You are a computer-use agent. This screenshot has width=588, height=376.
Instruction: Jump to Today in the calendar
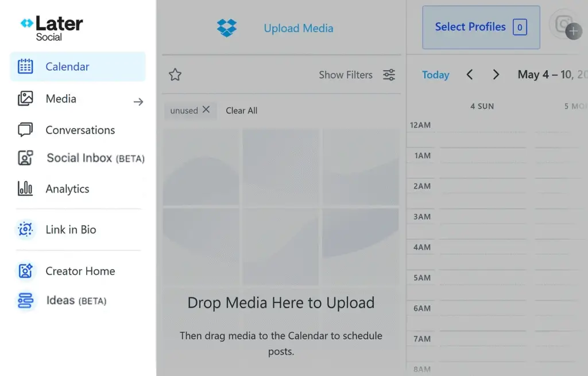click(x=435, y=75)
